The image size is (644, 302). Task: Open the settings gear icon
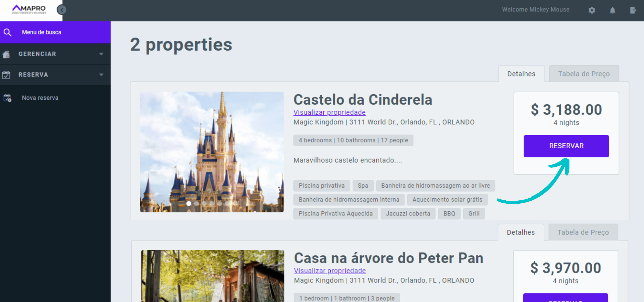click(592, 10)
